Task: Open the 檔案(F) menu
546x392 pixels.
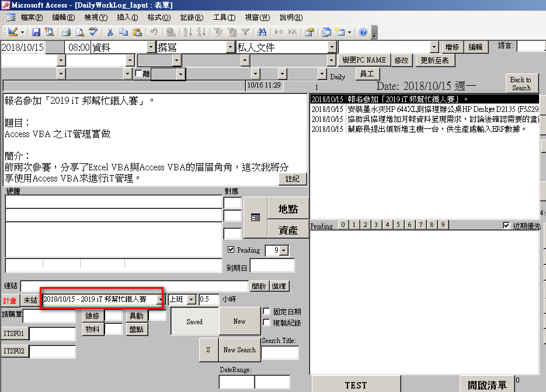Action: (x=32, y=17)
